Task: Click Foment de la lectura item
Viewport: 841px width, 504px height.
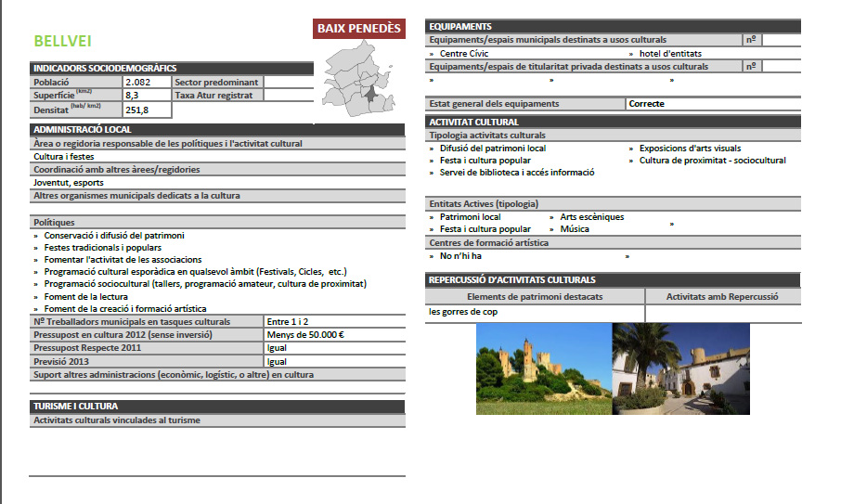Action: pyautogui.click(x=85, y=297)
